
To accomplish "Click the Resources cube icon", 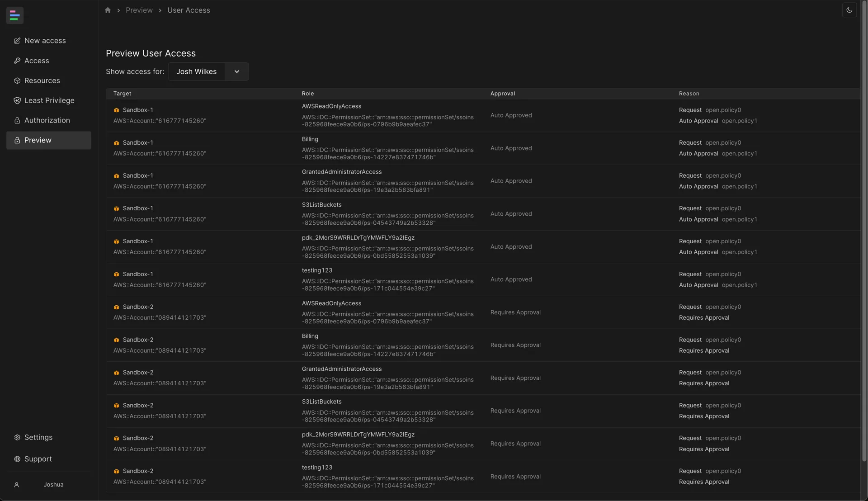I will tap(17, 81).
